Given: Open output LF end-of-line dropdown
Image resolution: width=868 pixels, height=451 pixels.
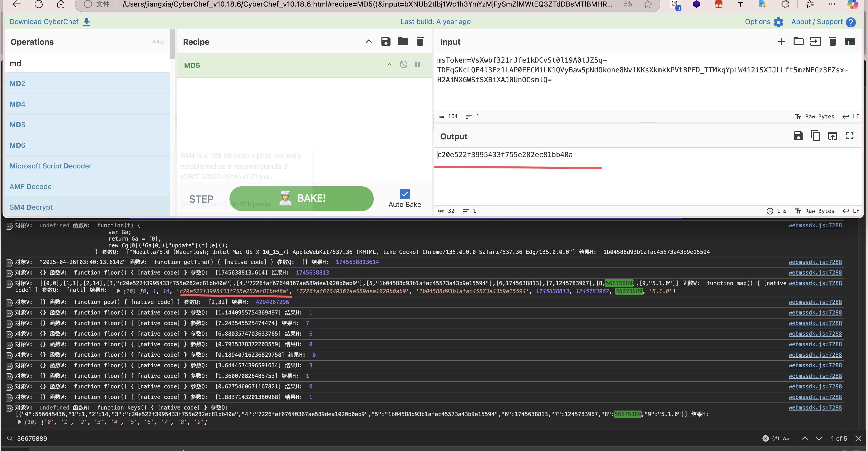Looking at the screenshot, I should (850, 211).
